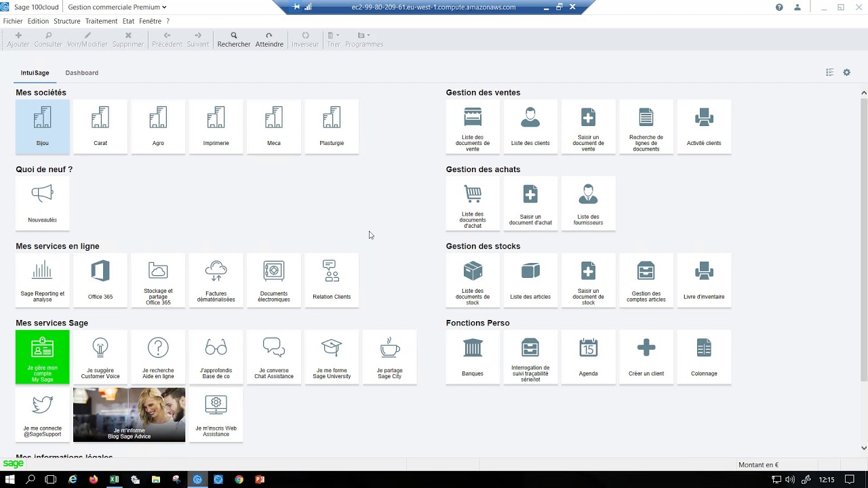The image size is (868, 488).
Task: Open Créer un client tile
Action: tap(646, 357)
